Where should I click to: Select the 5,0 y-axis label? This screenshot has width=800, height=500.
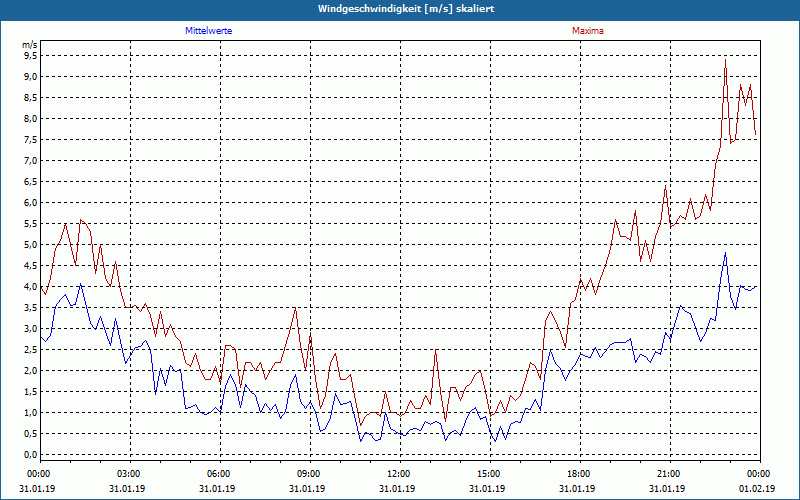tap(30, 244)
